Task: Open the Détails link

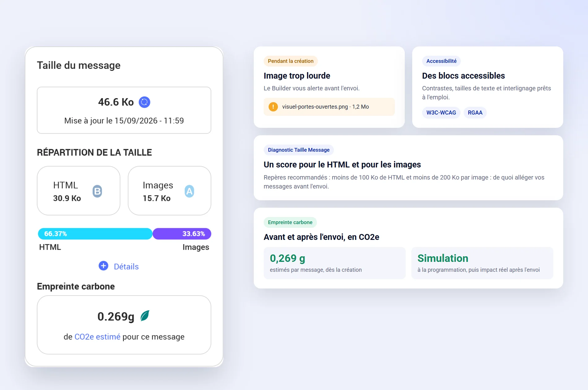Action: 126,266
